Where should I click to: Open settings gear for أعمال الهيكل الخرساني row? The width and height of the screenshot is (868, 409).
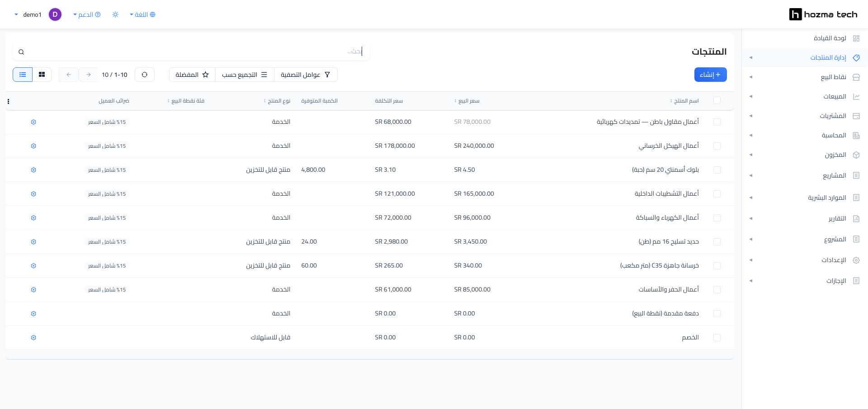pos(33,146)
